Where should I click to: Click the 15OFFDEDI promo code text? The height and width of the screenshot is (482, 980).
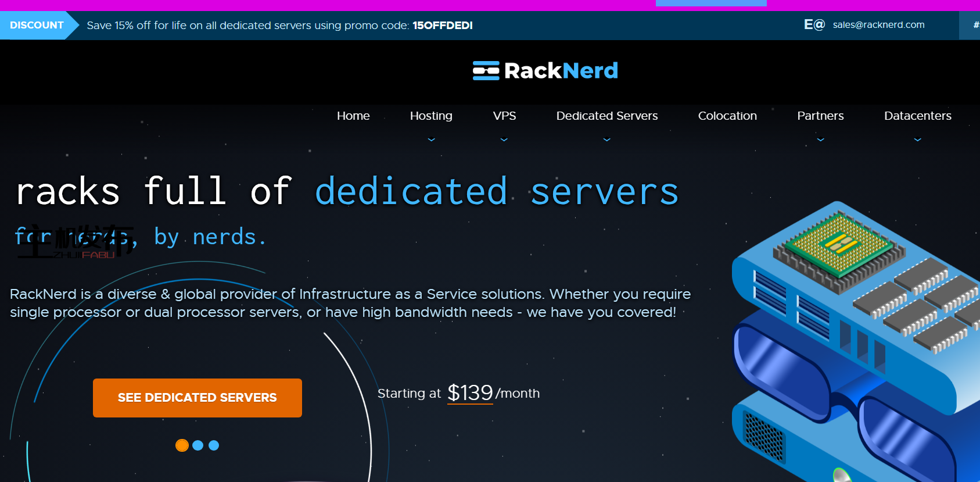(x=442, y=26)
